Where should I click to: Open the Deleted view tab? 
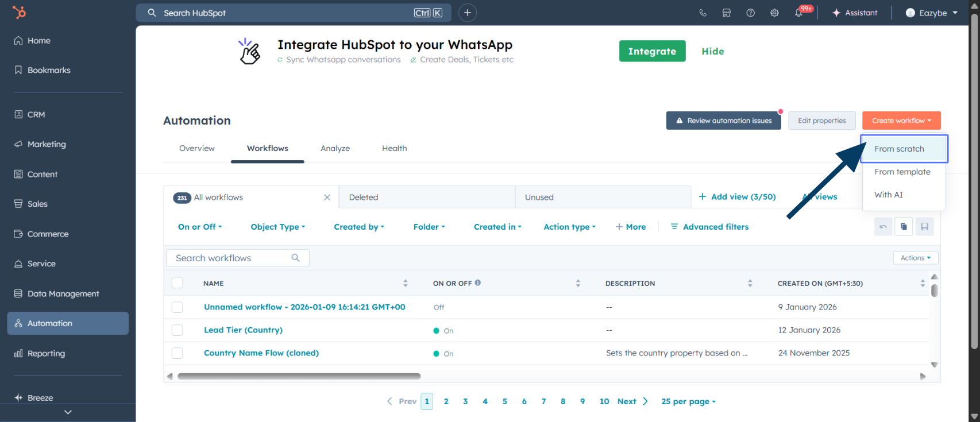pos(427,197)
